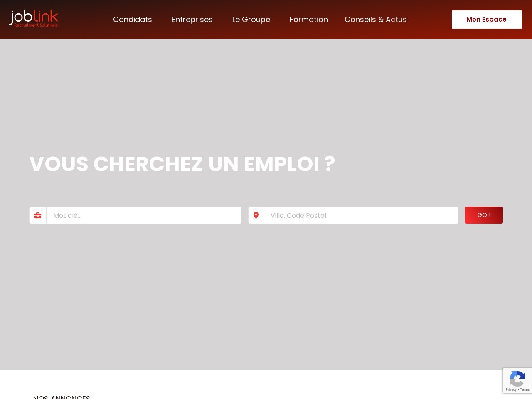Open the reCAPTCHA Privacy link
The height and width of the screenshot is (399, 532).
[x=511, y=389]
